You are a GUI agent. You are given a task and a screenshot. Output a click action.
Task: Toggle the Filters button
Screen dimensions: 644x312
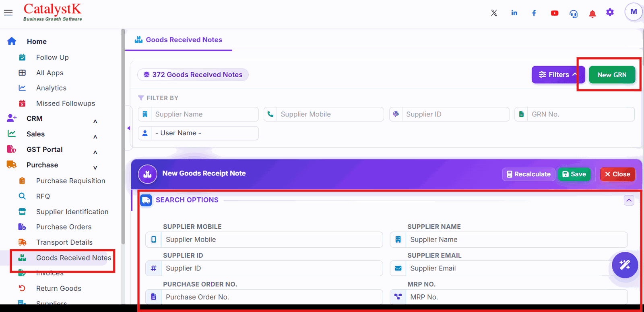pyautogui.click(x=558, y=74)
